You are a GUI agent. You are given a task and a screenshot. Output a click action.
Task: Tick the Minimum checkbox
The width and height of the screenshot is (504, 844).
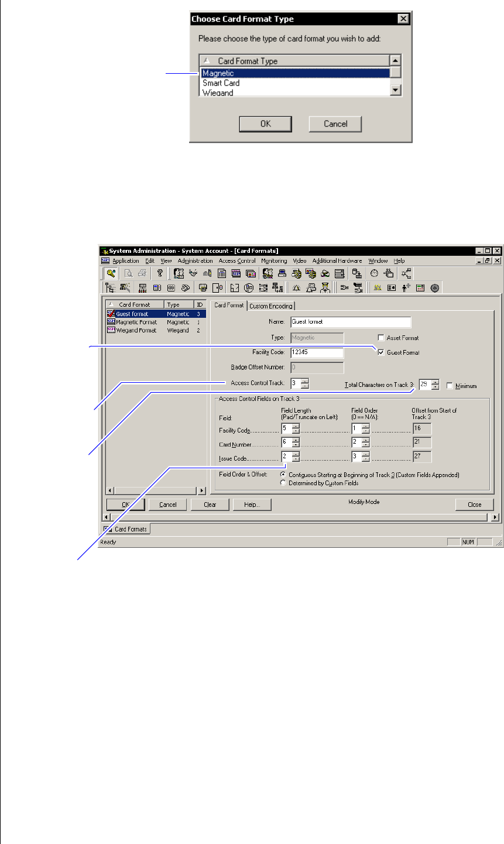tap(450, 386)
